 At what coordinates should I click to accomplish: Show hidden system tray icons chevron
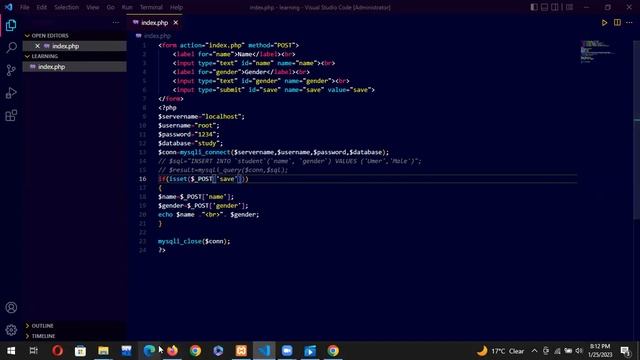(x=534, y=351)
